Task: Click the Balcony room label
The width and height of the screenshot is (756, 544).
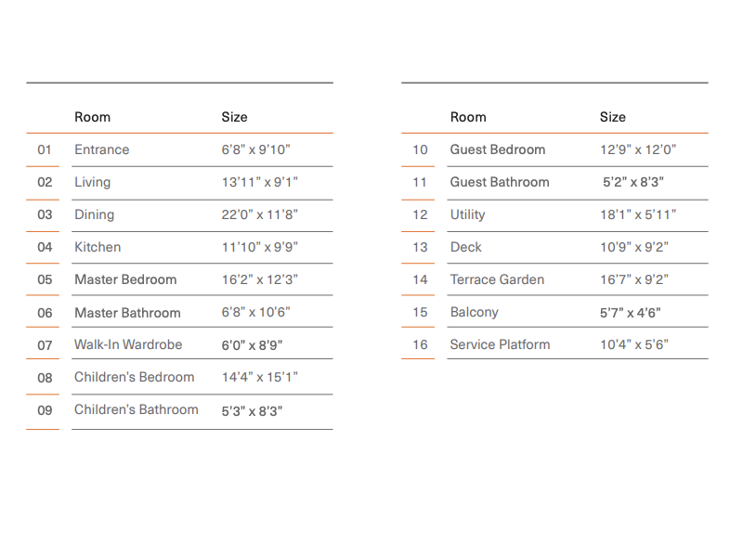Action: pos(474,312)
